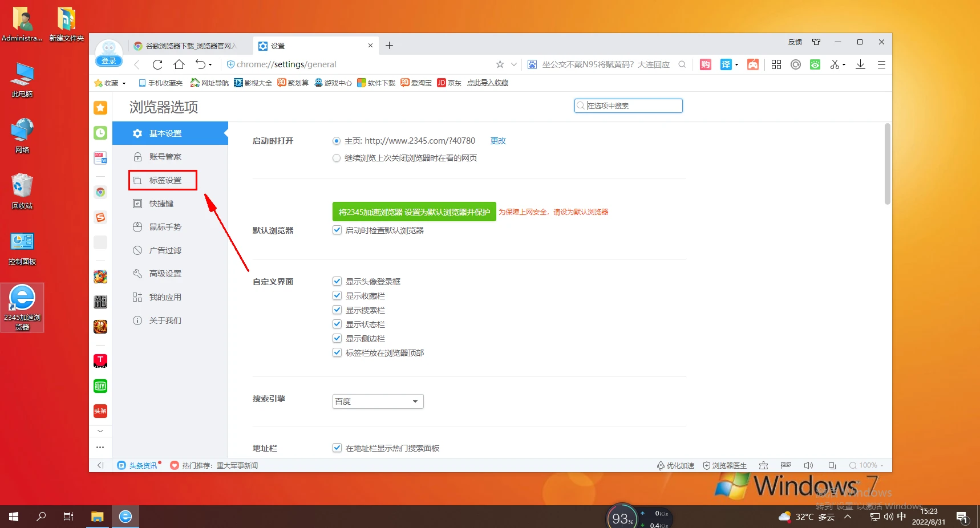Click sidebar iQIYI green icon

[x=100, y=386]
